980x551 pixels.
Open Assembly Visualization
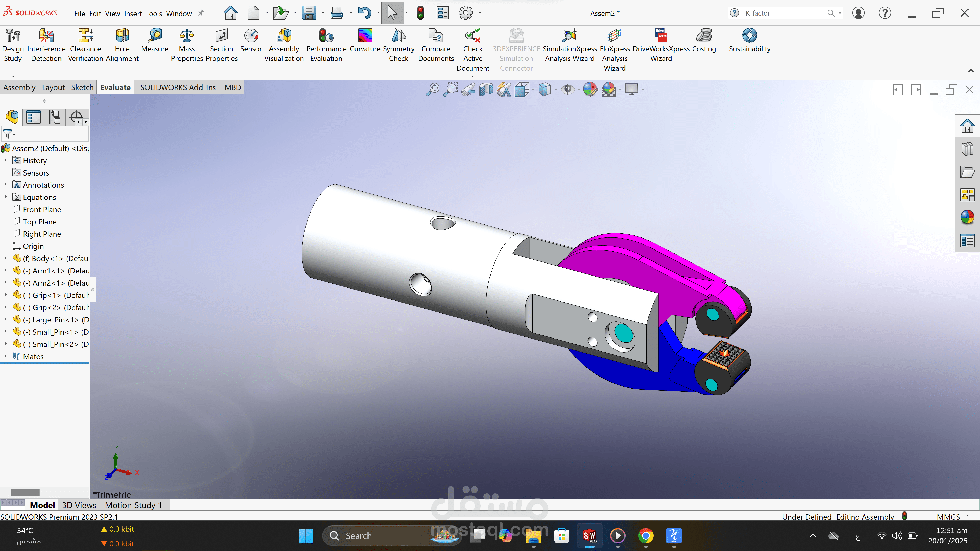pyautogui.click(x=284, y=45)
